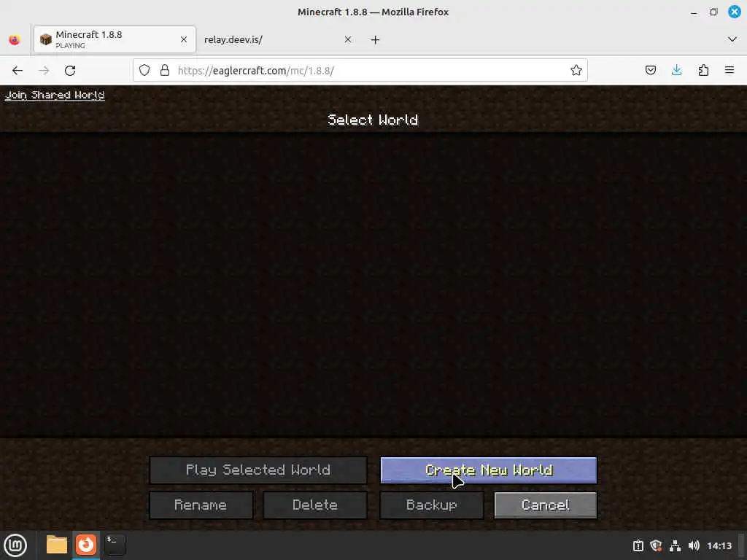Click security shield tray icon

(656, 545)
